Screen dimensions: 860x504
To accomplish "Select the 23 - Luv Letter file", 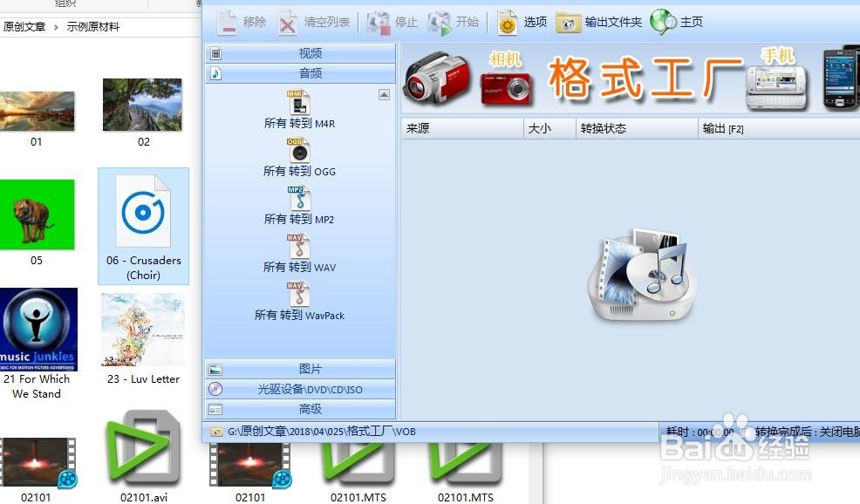I will click(x=143, y=339).
